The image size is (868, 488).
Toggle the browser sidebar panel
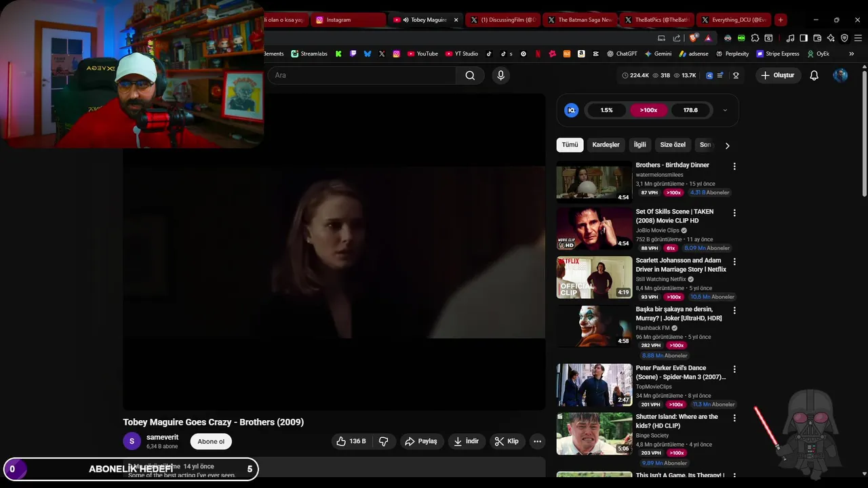(804, 38)
